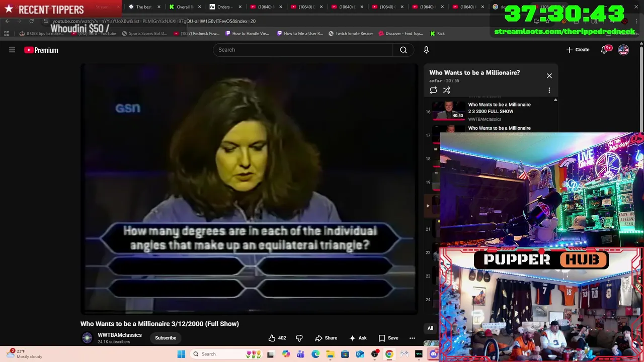This screenshot has height=362, width=644.
Task: Close the 'Orders' browser tab
Action: pos(240,7)
